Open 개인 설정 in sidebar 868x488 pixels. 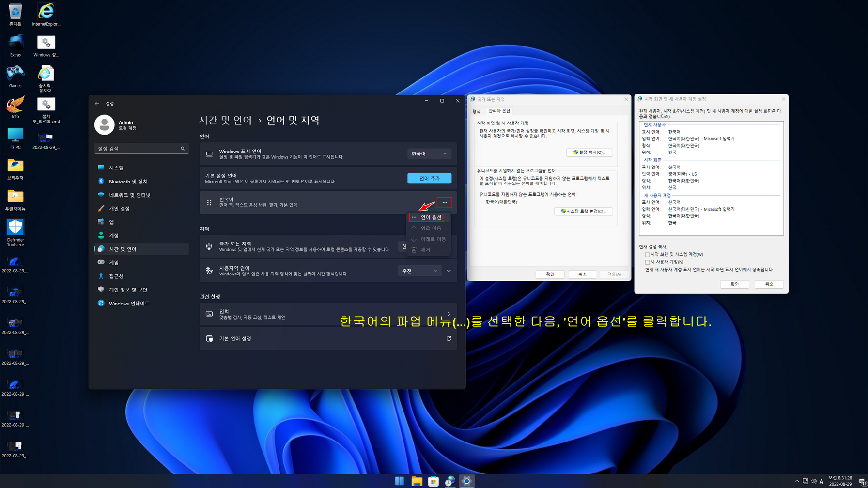click(x=141, y=208)
